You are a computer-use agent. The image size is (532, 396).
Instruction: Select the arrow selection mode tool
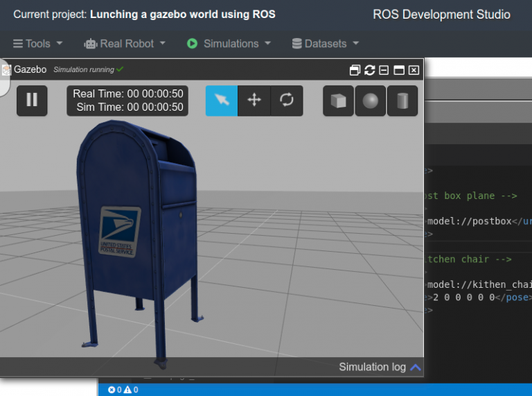point(222,101)
